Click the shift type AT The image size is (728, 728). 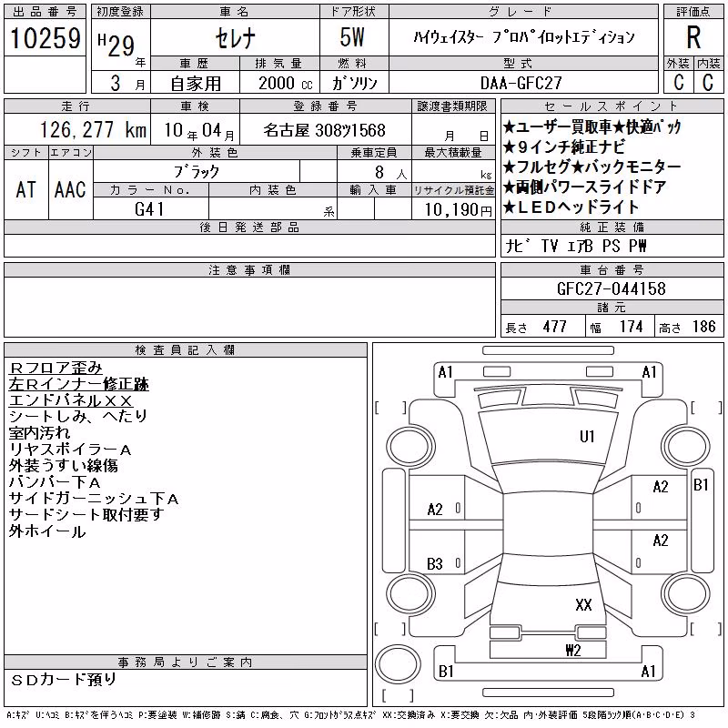(x=25, y=189)
